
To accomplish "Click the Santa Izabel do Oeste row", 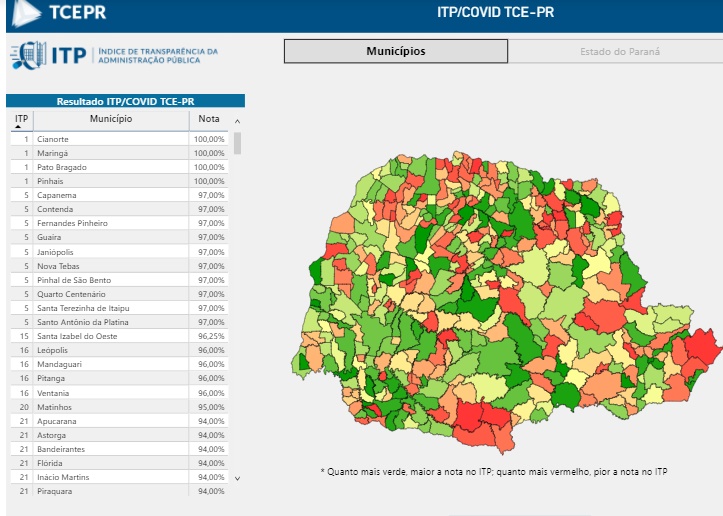I will click(119, 336).
